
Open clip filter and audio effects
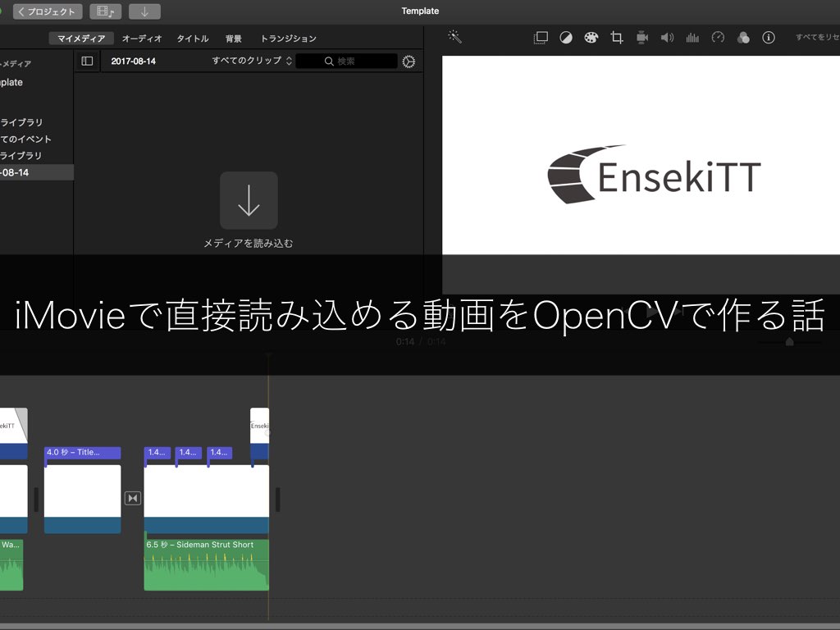click(x=743, y=38)
